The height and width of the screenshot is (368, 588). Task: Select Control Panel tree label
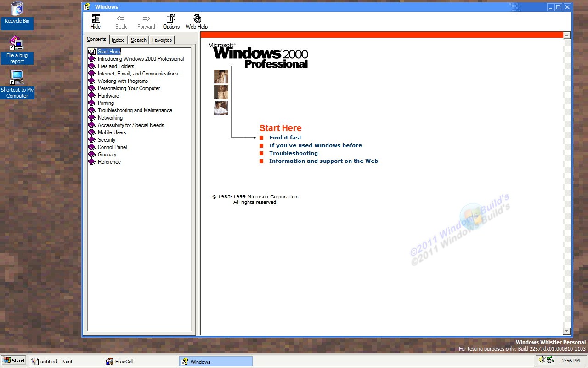(x=112, y=147)
